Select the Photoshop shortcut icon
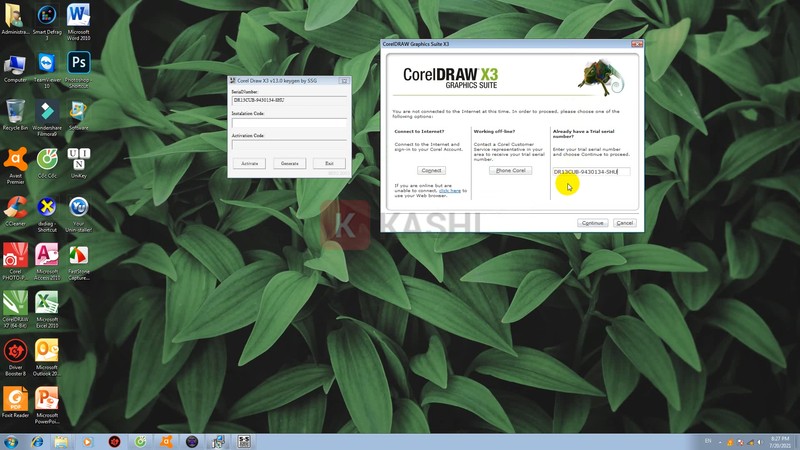 tap(79, 70)
